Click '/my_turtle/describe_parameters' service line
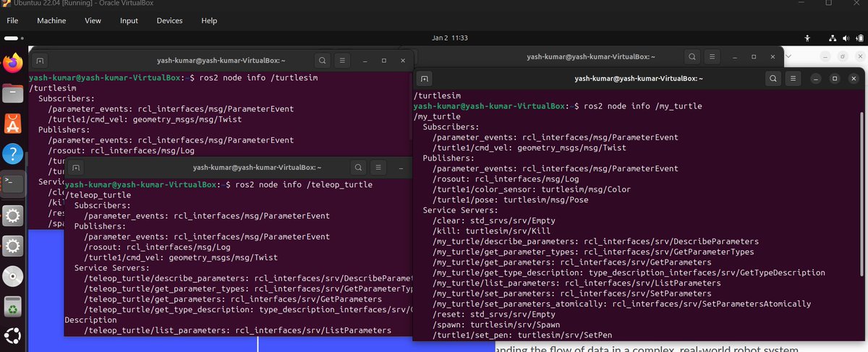 point(595,241)
